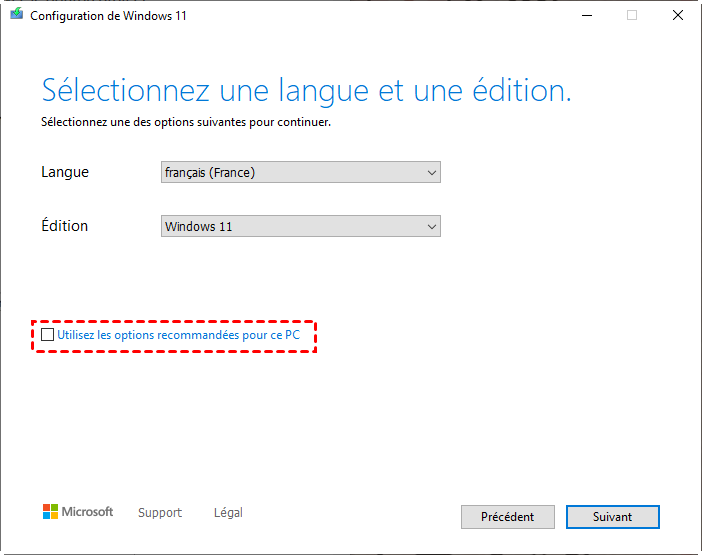Minimize the Configuration de Windows 11 window
The image size is (702, 555).
(x=587, y=16)
